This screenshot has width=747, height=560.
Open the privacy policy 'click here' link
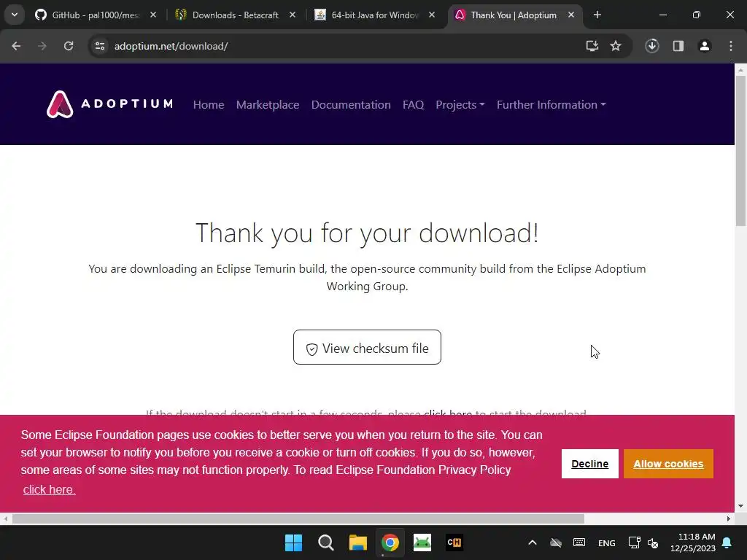[49, 489]
